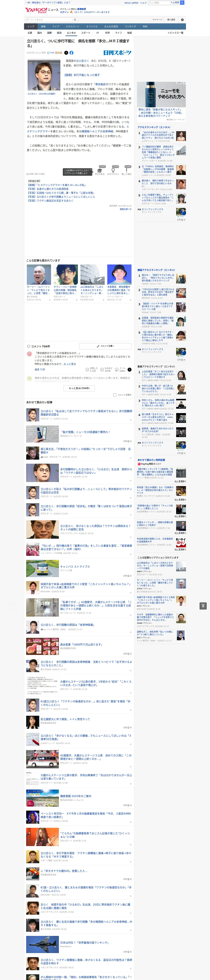Expand first comment with もっと見る
210x980 pixels.
point(69,364)
